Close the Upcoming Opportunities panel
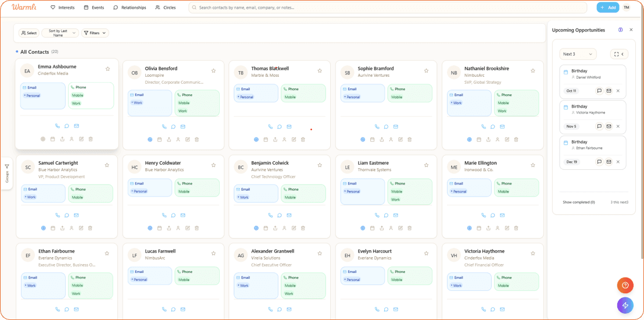The height and width of the screenshot is (320, 644). (631, 30)
